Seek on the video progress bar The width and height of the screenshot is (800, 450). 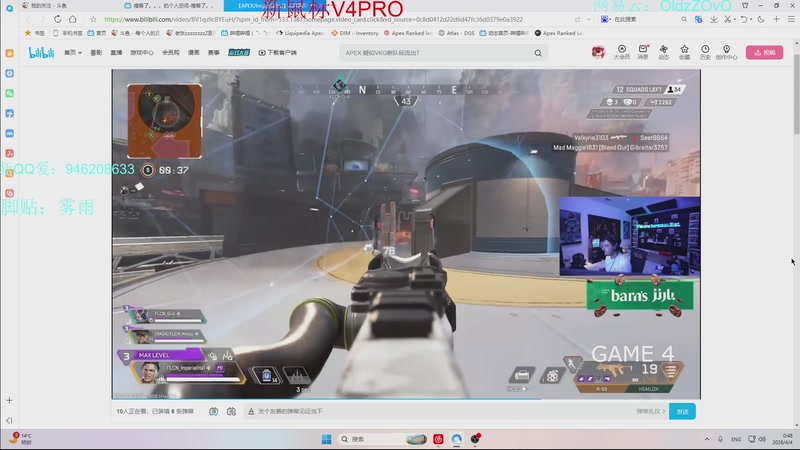(x=406, y=398)
